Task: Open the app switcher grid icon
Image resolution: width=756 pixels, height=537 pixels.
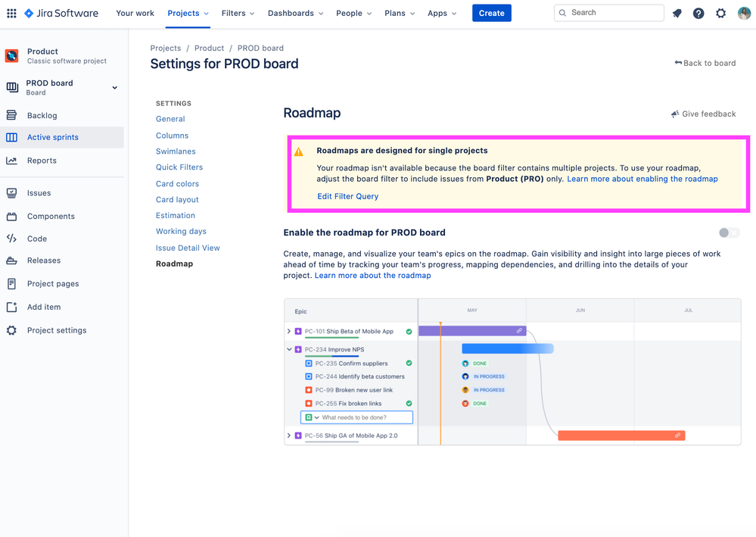Action: (x=11, y=14)
